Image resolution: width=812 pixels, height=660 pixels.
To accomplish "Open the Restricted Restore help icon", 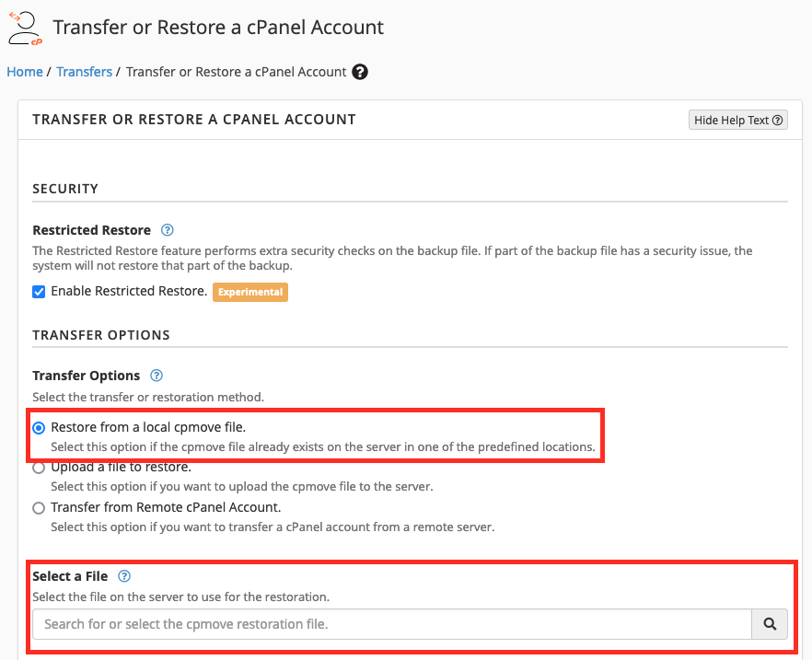I will point(168,230).
